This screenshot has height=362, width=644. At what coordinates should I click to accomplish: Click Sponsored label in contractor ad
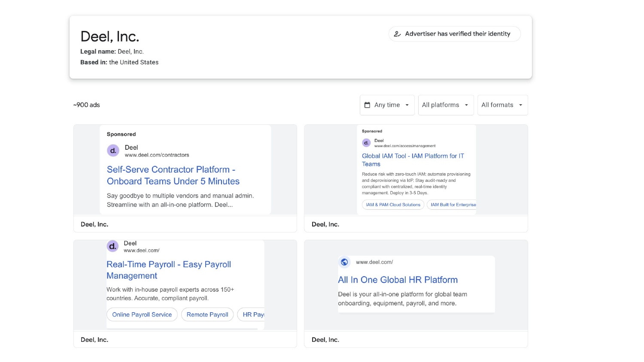tap(121, 134)
